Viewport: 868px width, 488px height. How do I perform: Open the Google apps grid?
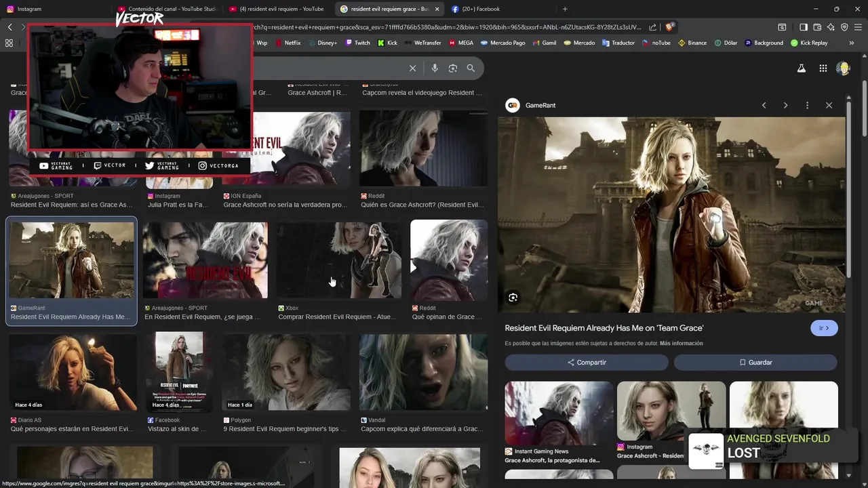coord(823,68)
